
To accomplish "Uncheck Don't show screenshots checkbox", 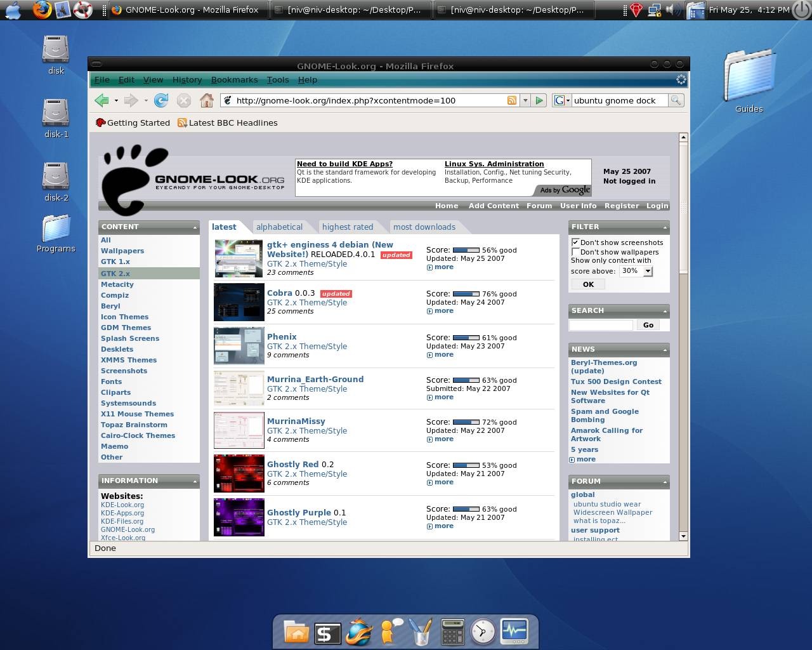I will tap(575, 242).
